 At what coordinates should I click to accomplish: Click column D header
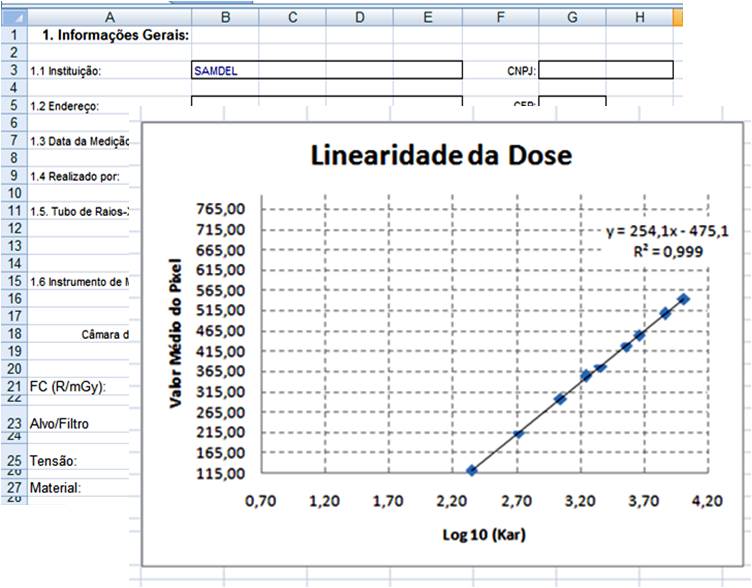point(359,17)
